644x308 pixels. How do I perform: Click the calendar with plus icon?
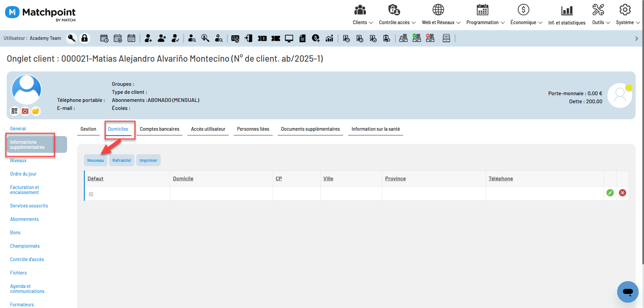[x=118, y=38]
